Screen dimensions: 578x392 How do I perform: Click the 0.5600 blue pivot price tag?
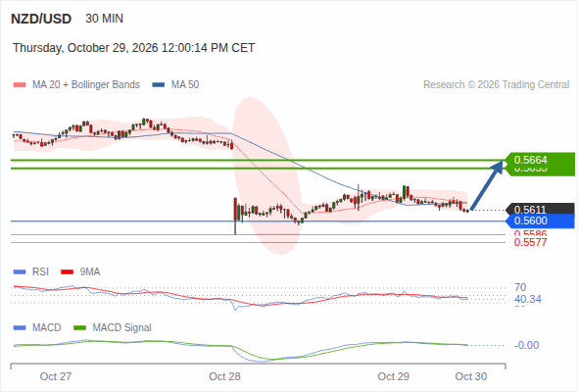(540, 220)
